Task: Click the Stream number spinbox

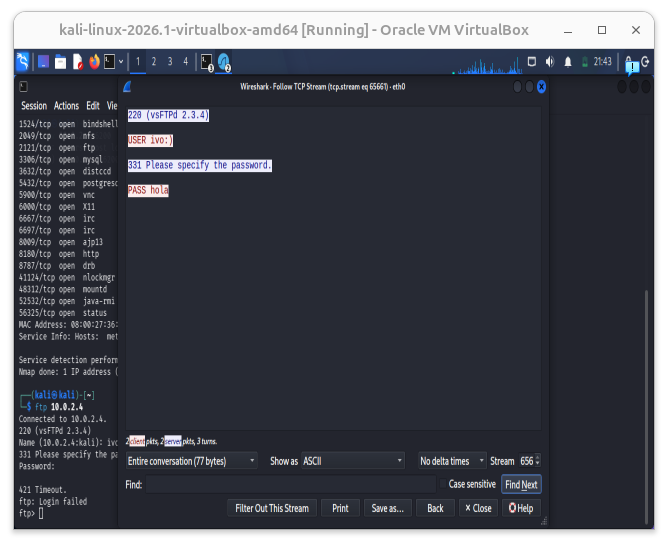Action: point(530,461)
